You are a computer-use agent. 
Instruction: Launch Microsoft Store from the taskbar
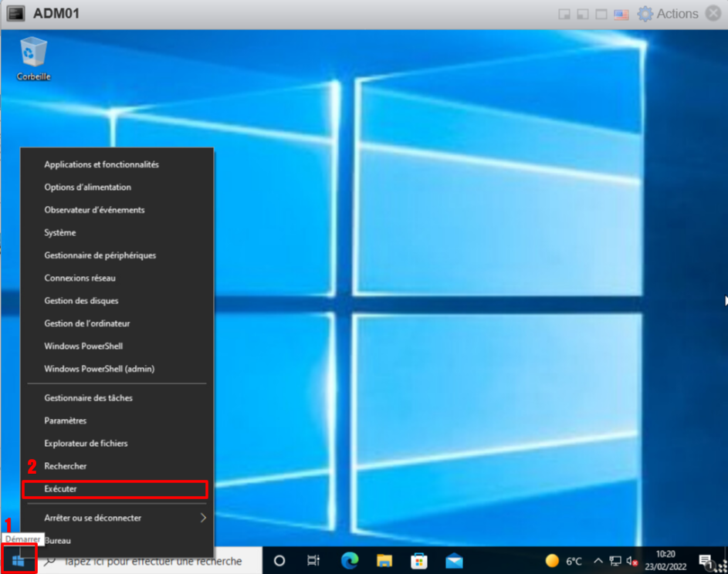click(419, 561)
